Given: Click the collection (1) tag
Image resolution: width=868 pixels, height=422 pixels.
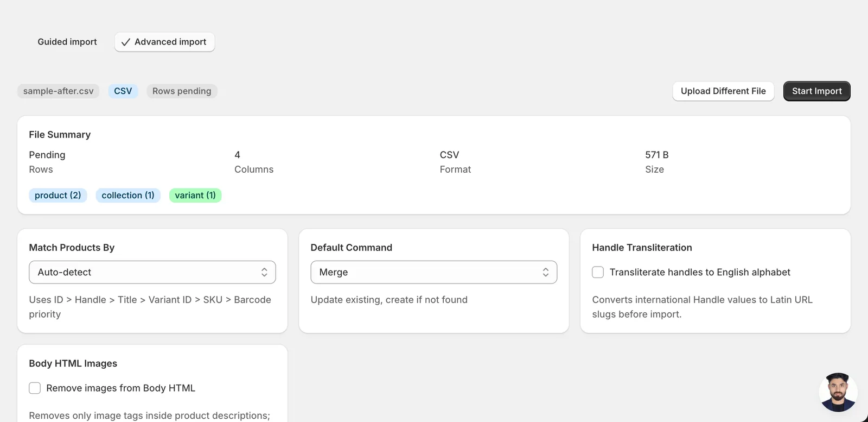Looking at the screenshot, I should click(x=128, y=196).
